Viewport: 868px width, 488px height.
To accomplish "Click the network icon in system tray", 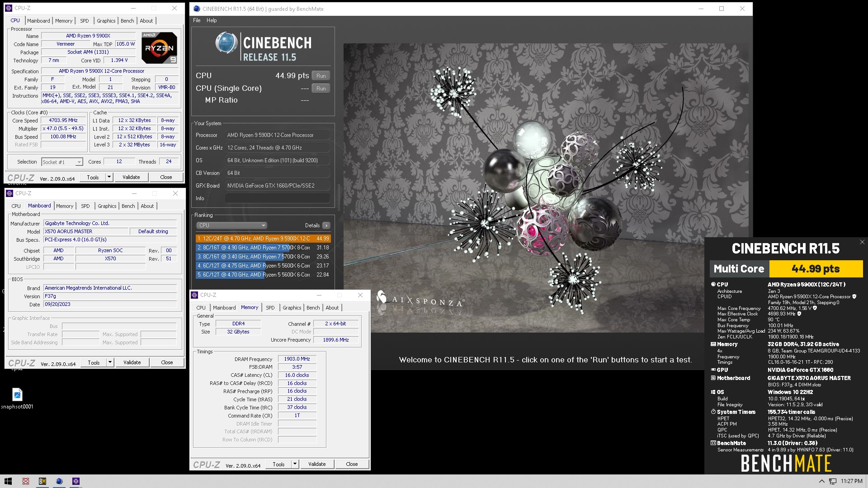I will pyautogui.click(x=833, y=481).
